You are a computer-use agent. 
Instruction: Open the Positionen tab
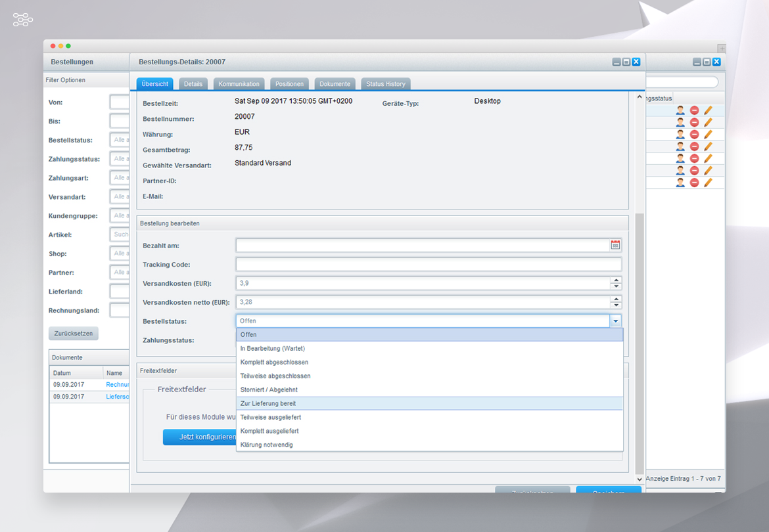[289, 84]
